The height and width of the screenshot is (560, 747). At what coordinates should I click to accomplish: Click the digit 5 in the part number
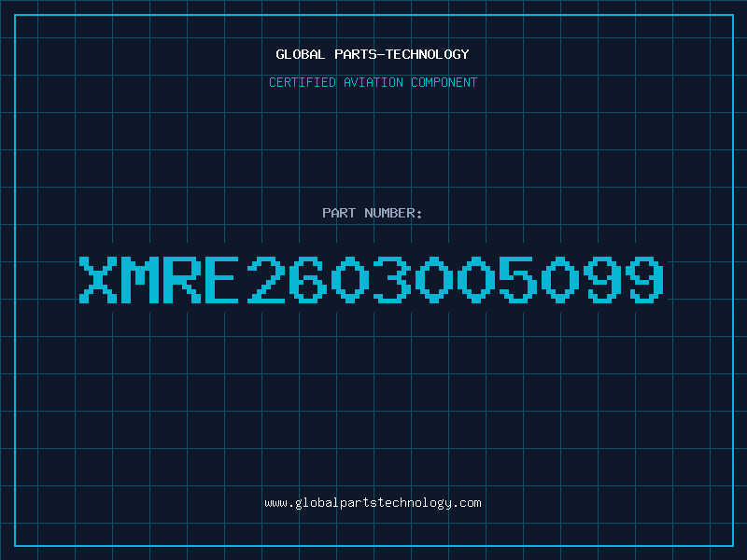click(518, 279)
